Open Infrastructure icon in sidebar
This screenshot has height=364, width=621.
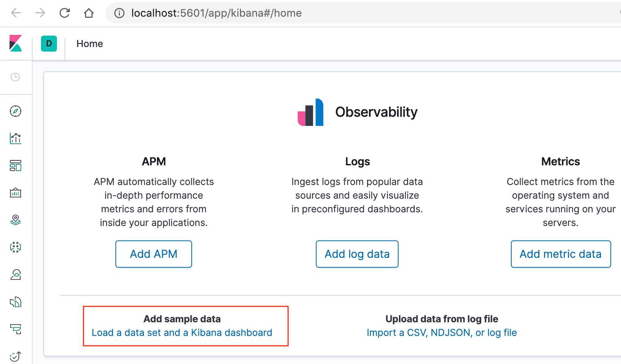point(16,275)
